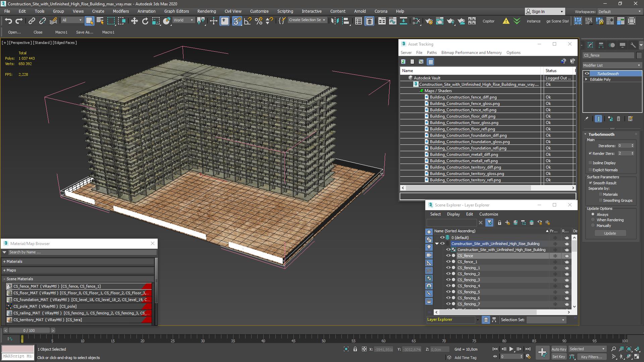Toggle the Angle Snap tool
Image resolution: width=644 pixels, height=362 pixels.
248,21
